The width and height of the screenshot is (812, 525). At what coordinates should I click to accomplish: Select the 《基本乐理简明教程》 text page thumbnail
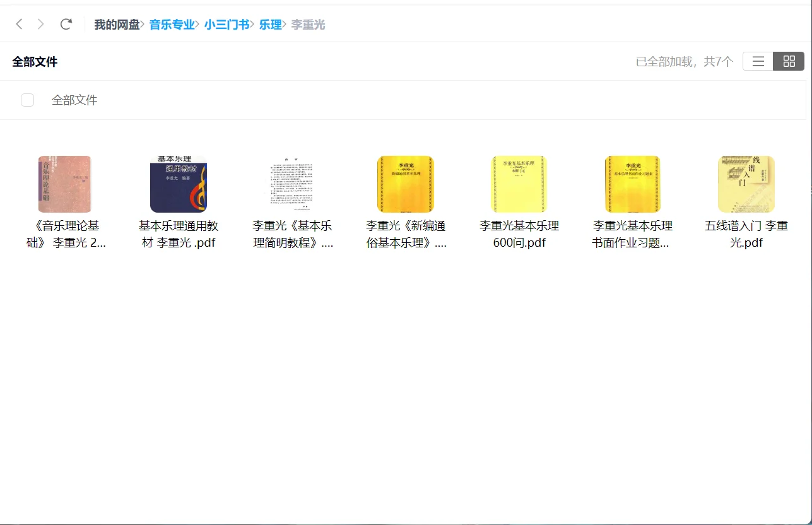coord(292,184)
